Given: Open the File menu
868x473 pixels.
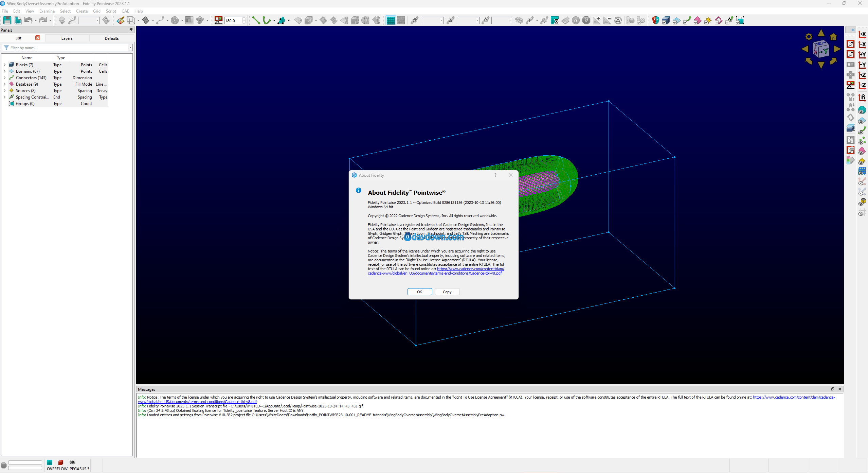Looking at the screenshot, I should (x=5, y=11).
